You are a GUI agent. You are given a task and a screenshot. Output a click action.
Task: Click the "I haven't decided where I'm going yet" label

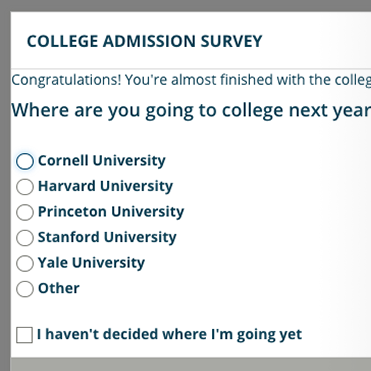tap(169, 334)
